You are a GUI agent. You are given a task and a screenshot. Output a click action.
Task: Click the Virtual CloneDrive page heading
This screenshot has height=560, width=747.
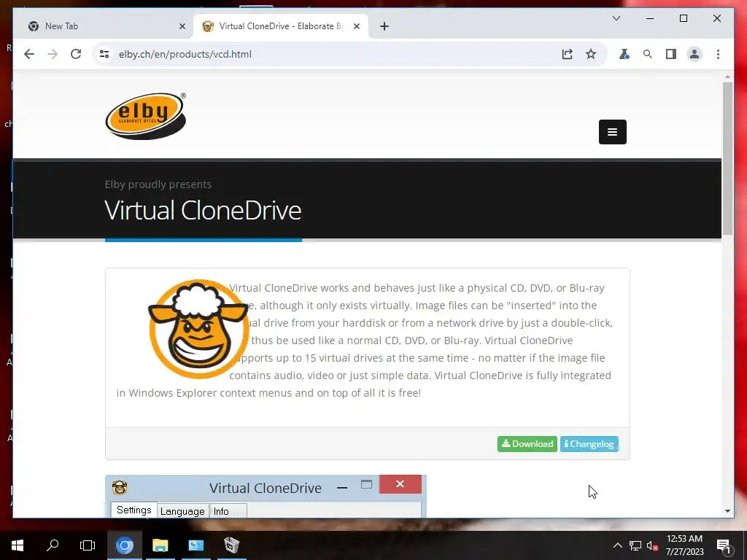tap(203, 210)
